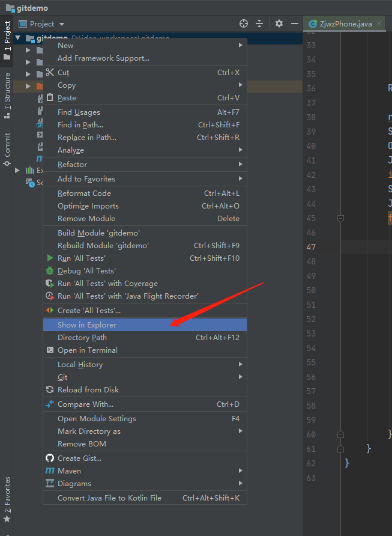Image resolution: width=392 pixels, height=536 pixels.
Task: Choose Compare With...
Action: point(145,404)
